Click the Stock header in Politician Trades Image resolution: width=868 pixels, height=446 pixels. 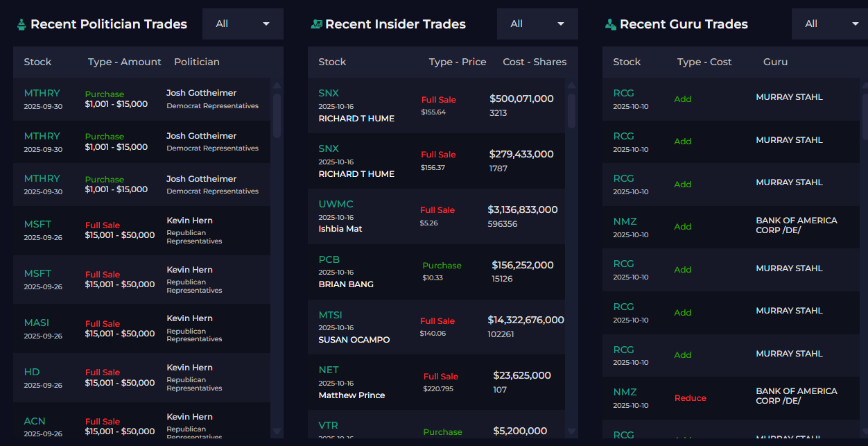pos(37,62)
